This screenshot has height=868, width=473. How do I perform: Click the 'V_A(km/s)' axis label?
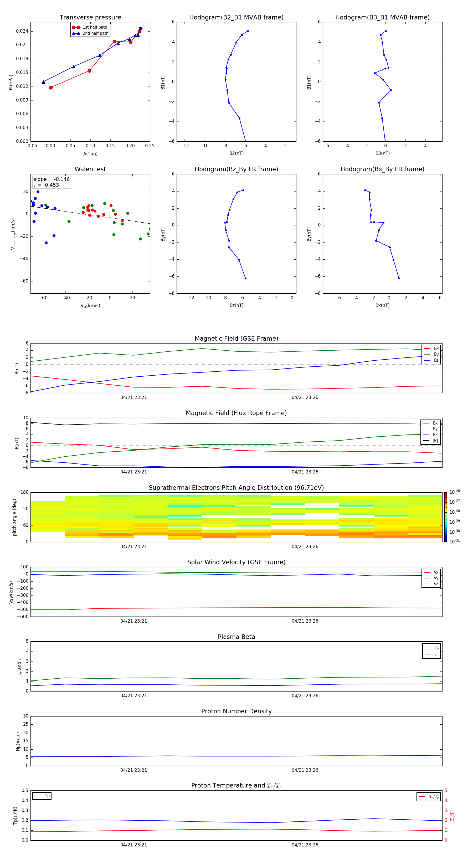[x=90, y=306]
